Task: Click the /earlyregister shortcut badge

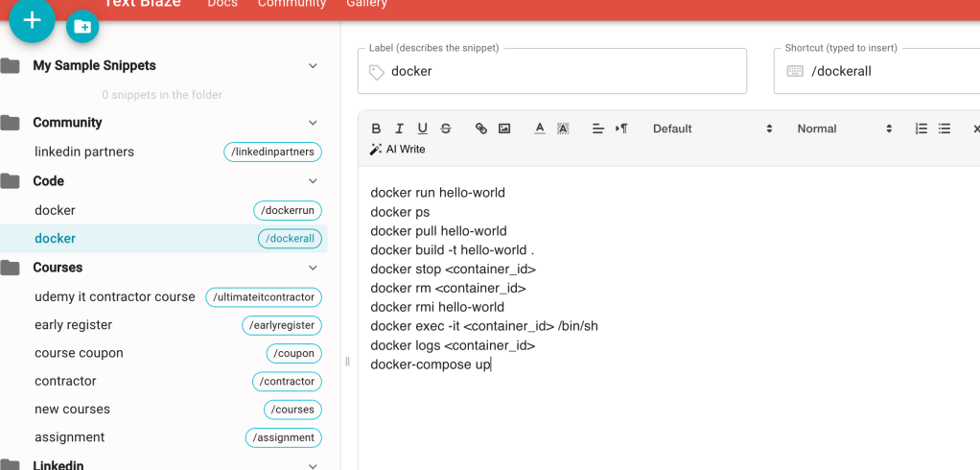Action: coord(282,325)
